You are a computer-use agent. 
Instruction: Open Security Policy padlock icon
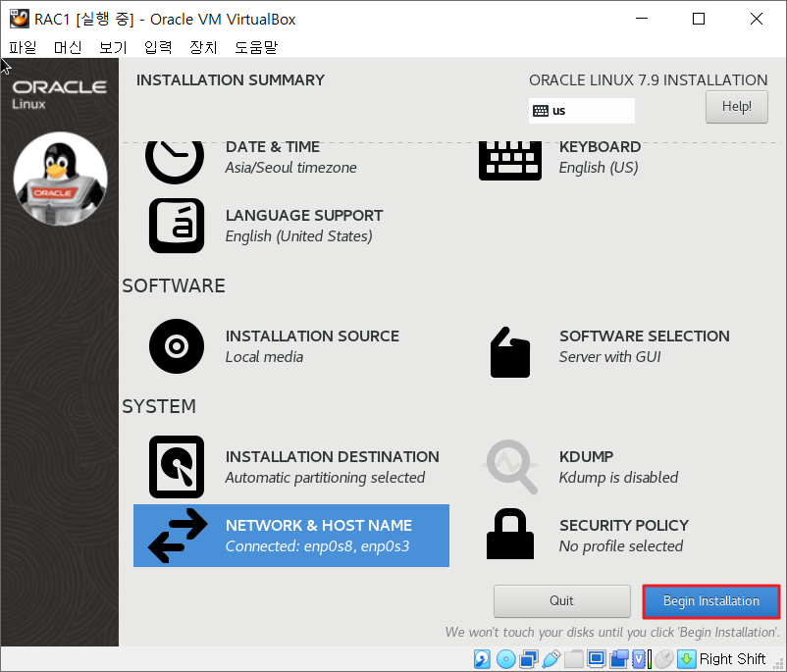pyautogui.click(x=510, y=534)
